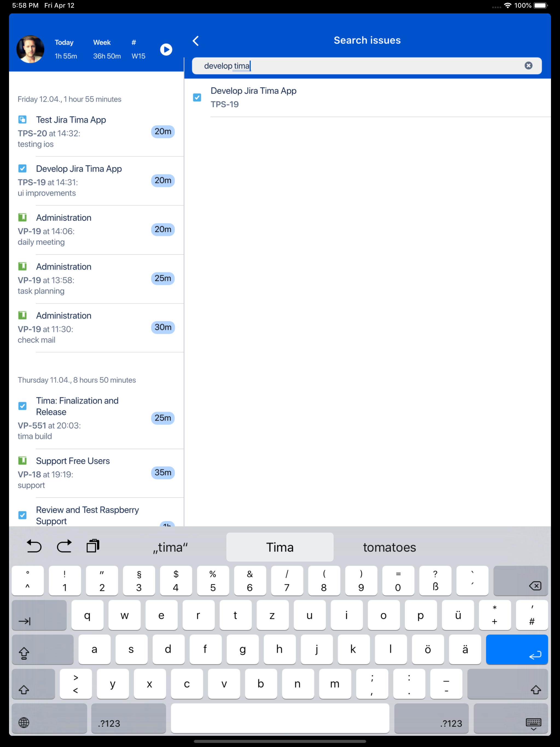Open Administration entry at 14:06

point(96,230)
